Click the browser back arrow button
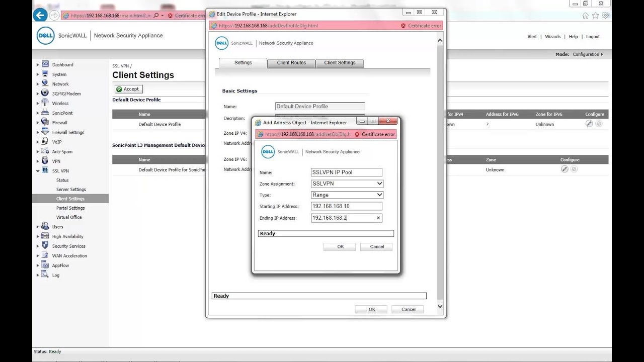Viewport: 644px width, 362px height. tap(40, 15)
